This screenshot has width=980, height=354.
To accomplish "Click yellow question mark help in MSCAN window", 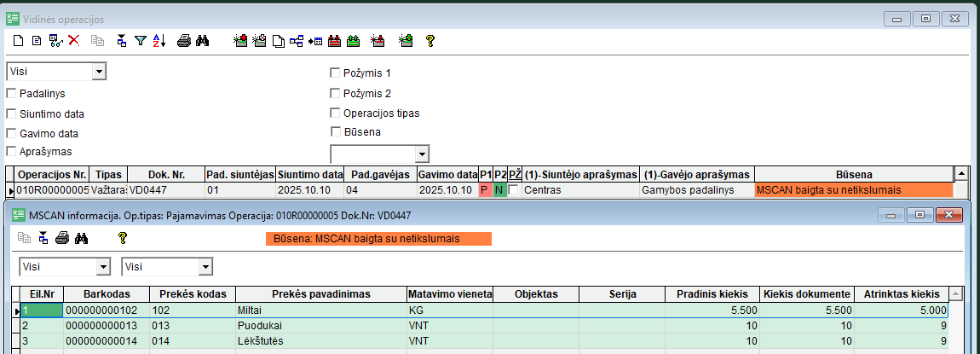I will coord(122,239).
